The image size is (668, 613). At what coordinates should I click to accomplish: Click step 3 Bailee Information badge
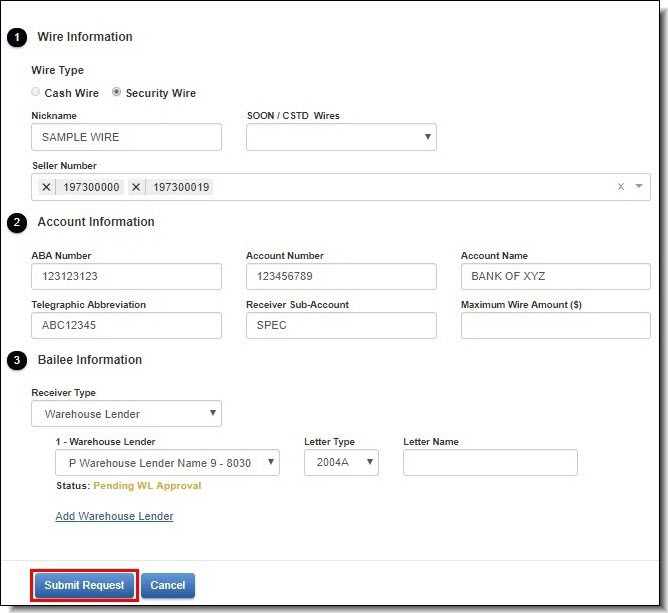tap(17, 360)
